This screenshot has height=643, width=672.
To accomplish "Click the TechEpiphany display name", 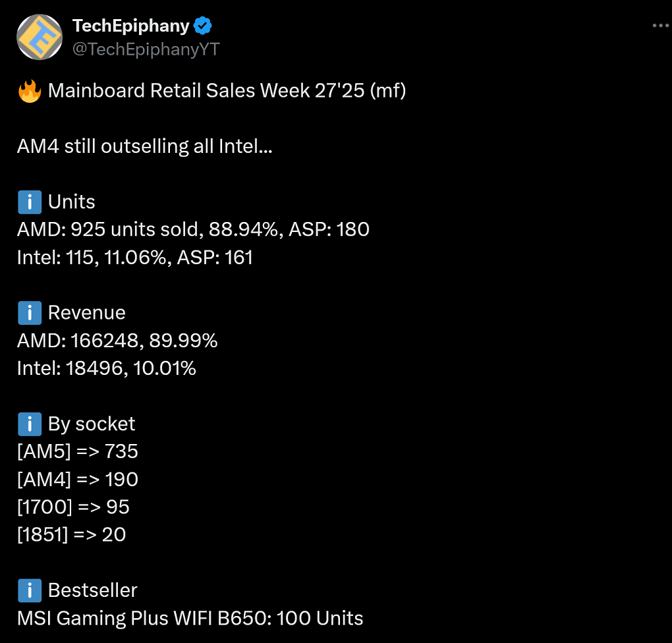I will pyautogui.click(x=130, y=26).
